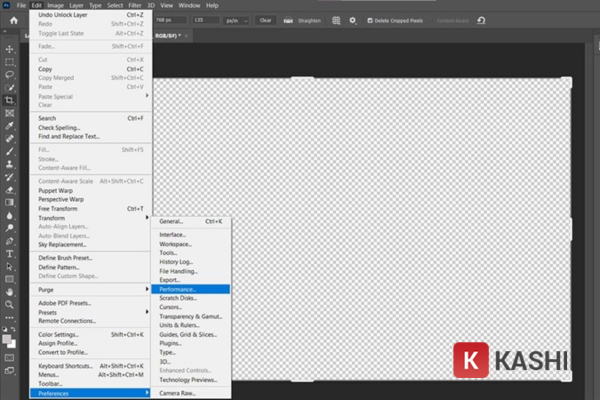Select the Pen tool
This screenshot has width=600, height=400.
click(x=10, y=241)
